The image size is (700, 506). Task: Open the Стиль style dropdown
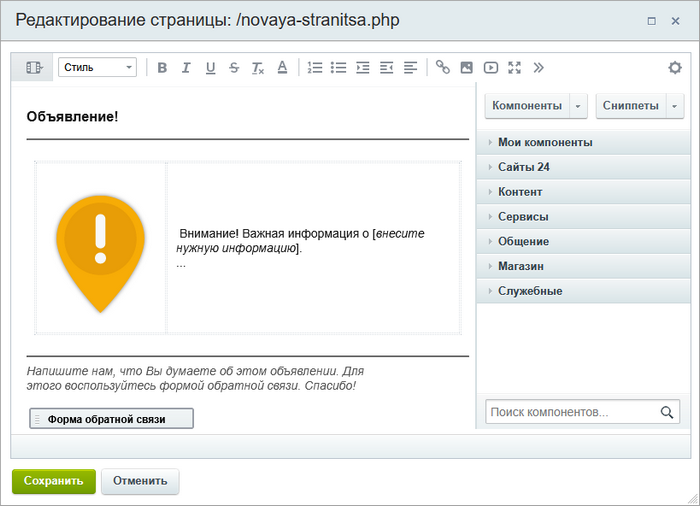[x=97, y=68]
